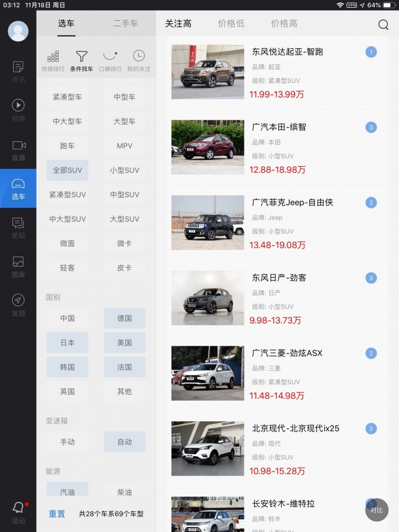Deselect country filter 德国
Screen dimensions: 399x532
(x=125, y=318)
